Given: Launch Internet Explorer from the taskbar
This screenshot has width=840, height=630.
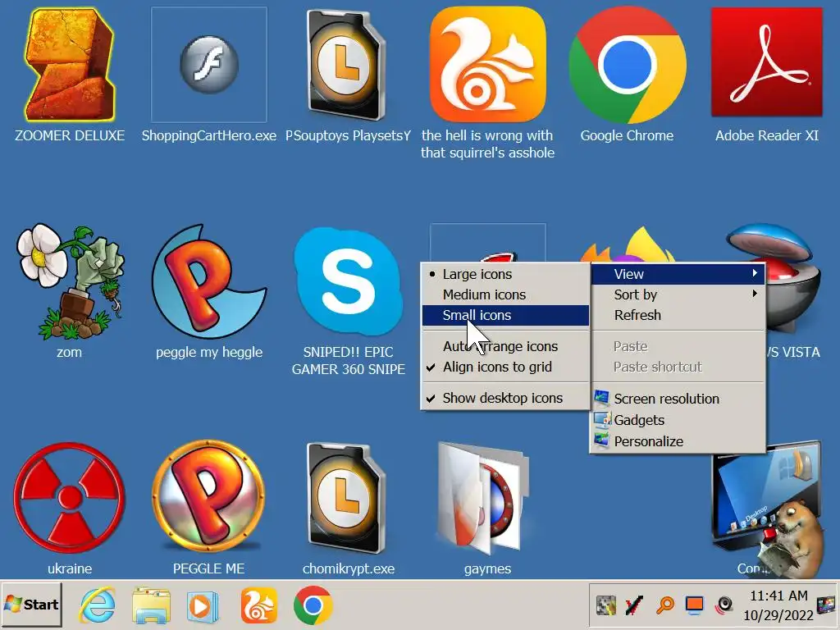Looking at the screenshot, I should coord(98,605).
